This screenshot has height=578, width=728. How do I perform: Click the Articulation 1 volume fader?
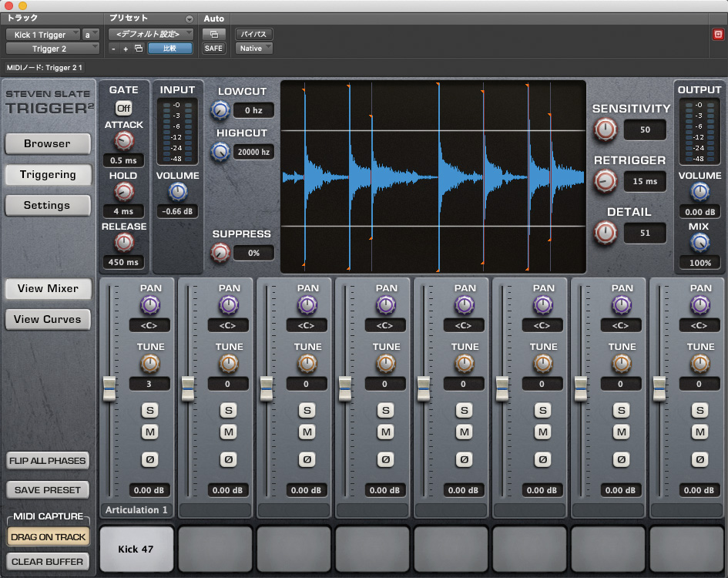(109, 388)
